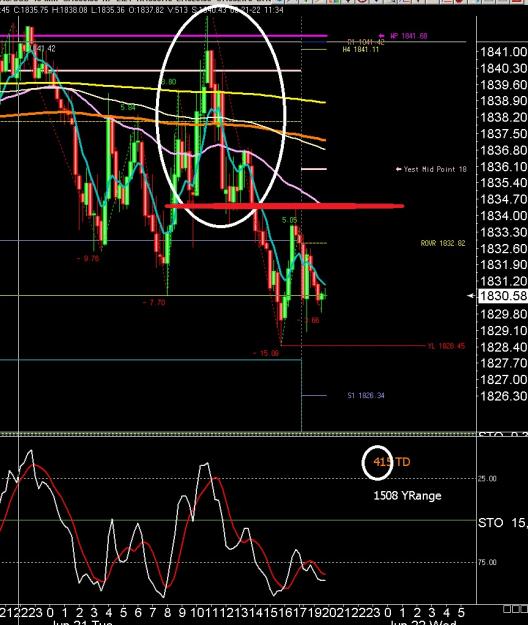Click the 1836.80 price axis label

(504, 150)
